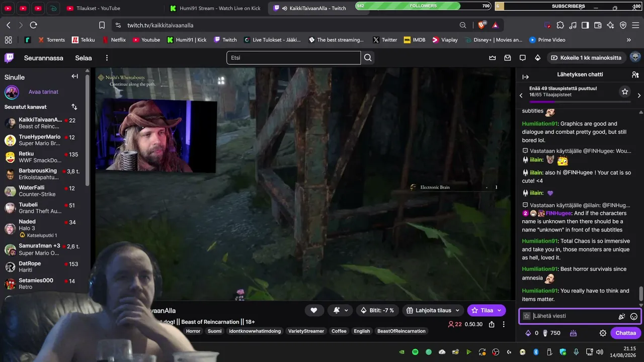Click the Horror tag

(193, 331)
